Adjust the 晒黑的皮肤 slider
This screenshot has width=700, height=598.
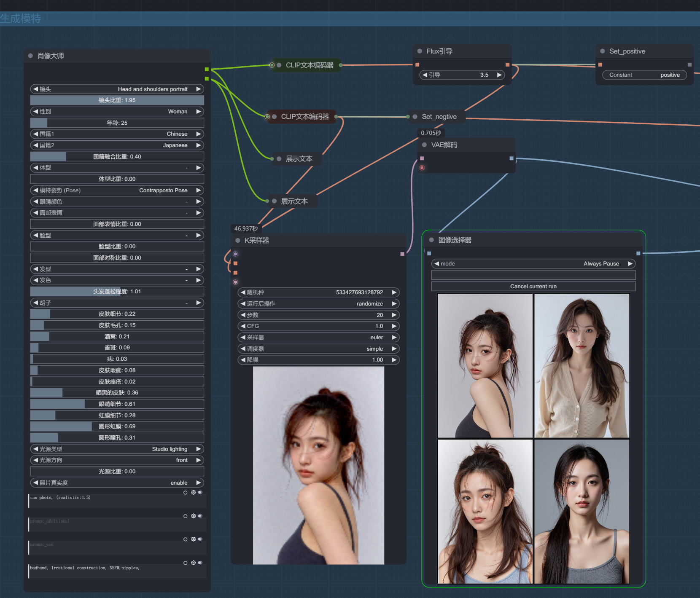tap(117, 393)
